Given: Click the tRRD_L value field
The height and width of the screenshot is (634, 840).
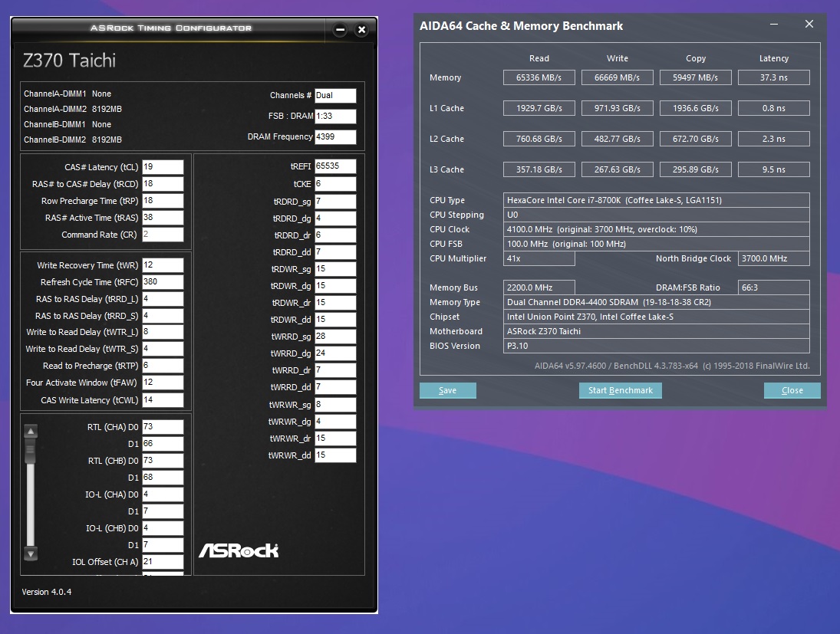Looking at the screenshot, I should pyautogui.click(x=163, y=299).
